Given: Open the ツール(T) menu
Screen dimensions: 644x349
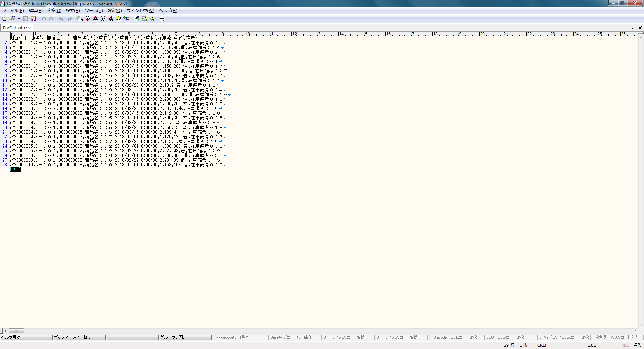Looking at the screenshot, I should tap(94, 11).
